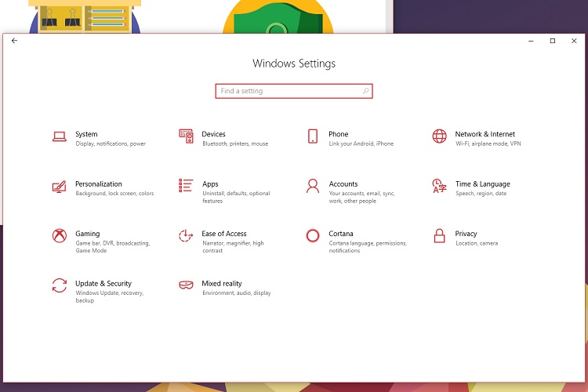
Task: Open the Time & Language icon
Action: point(440,186)
